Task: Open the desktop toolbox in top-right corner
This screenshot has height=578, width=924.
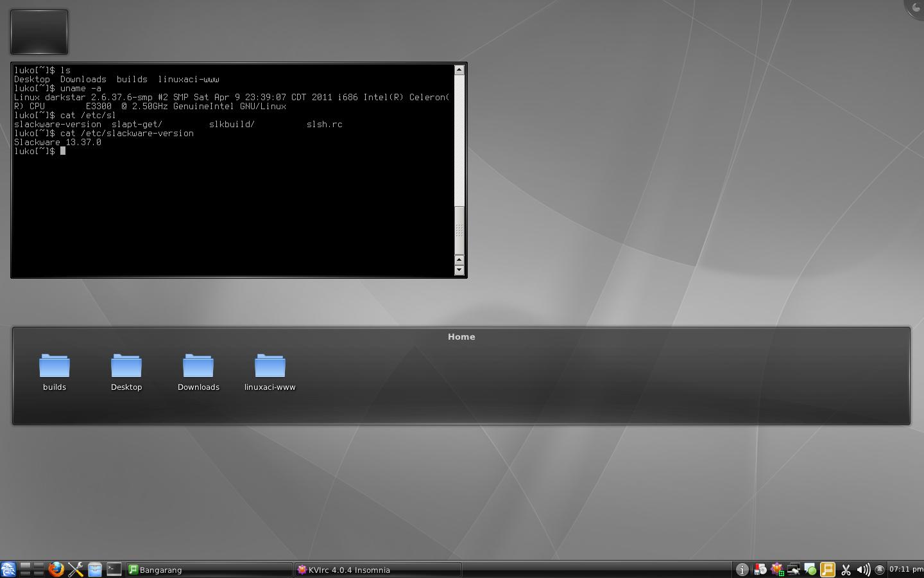Action: coord(914,8)
